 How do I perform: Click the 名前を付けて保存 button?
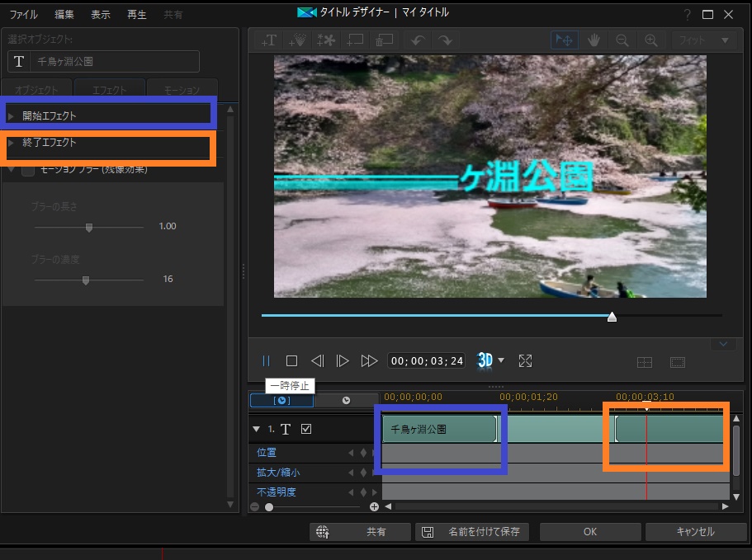click(x=472, y=532)
